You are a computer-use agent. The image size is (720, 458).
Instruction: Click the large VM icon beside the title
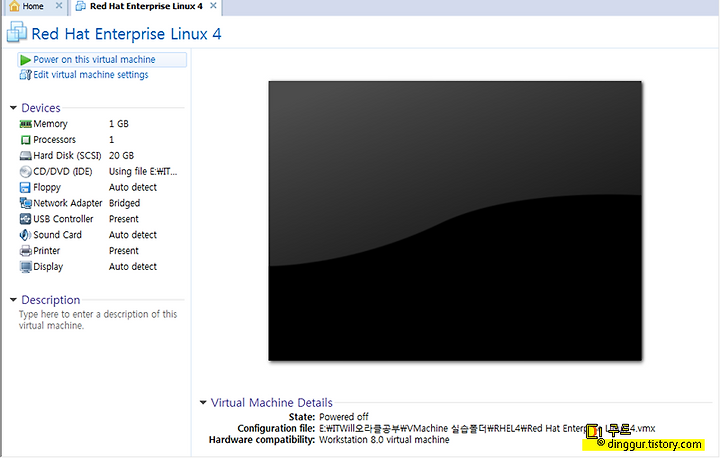pyautogui.click(x=17, y=33)
